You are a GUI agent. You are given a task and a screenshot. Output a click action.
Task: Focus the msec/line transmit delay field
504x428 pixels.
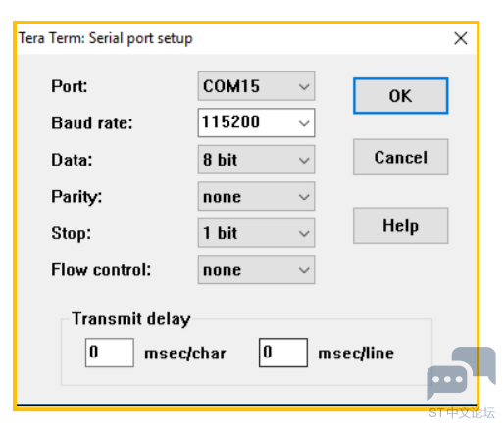coord(283,353)
